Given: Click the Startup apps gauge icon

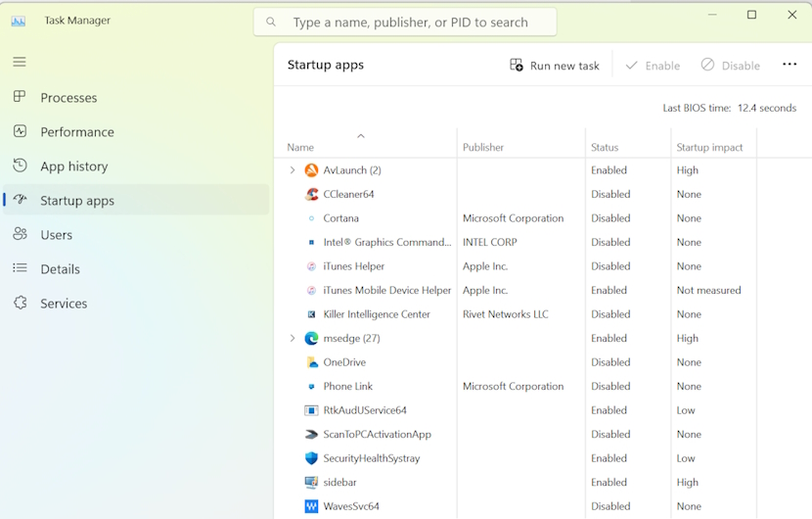Looking at the screenshot, I should [20, 200].
